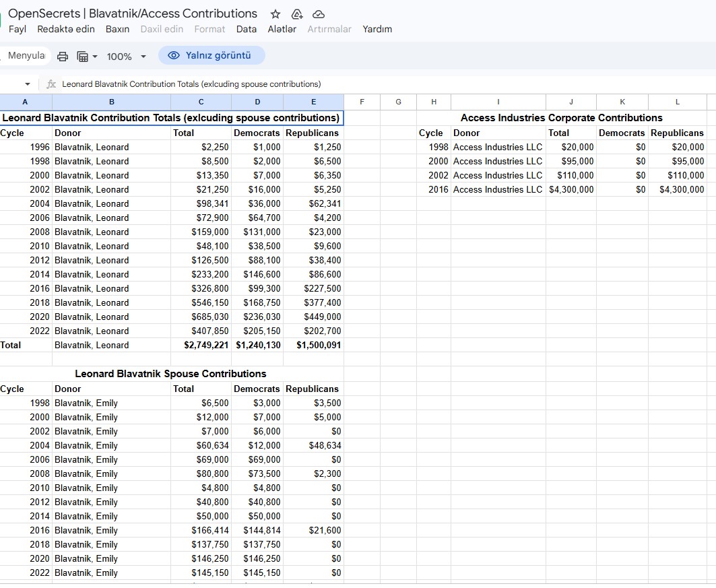Click the $2,749,221 total cell

(x=201, y=345)
